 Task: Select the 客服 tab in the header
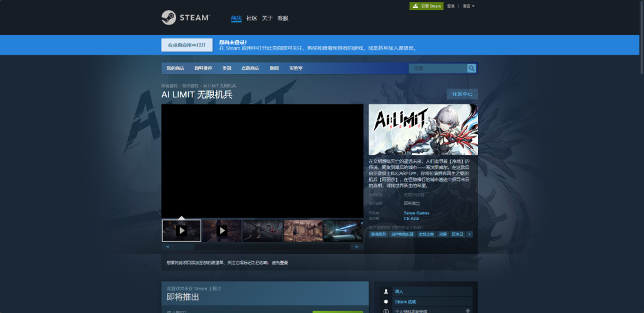pos(283,18)
